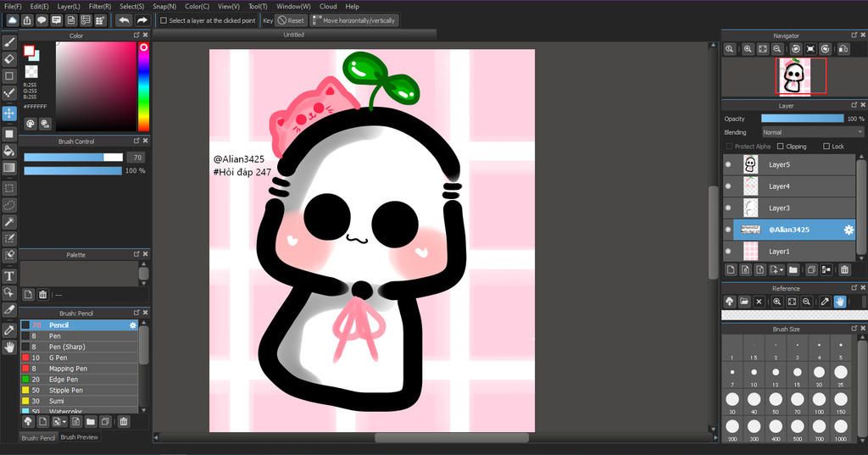This screenshot has height=455, width=868.
Task: Click the Layer Opacity slider
Action: click(802, 119)
